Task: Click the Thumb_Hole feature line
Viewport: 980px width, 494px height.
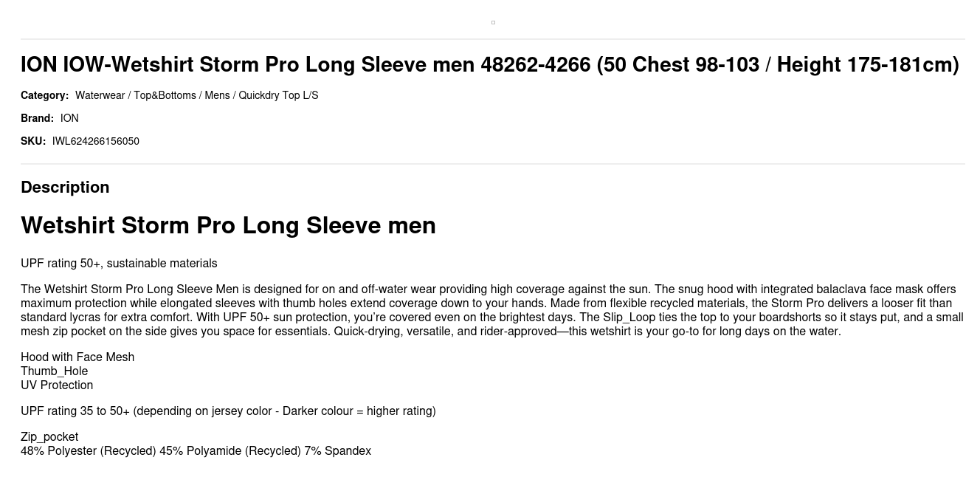Action: point(54,371)
